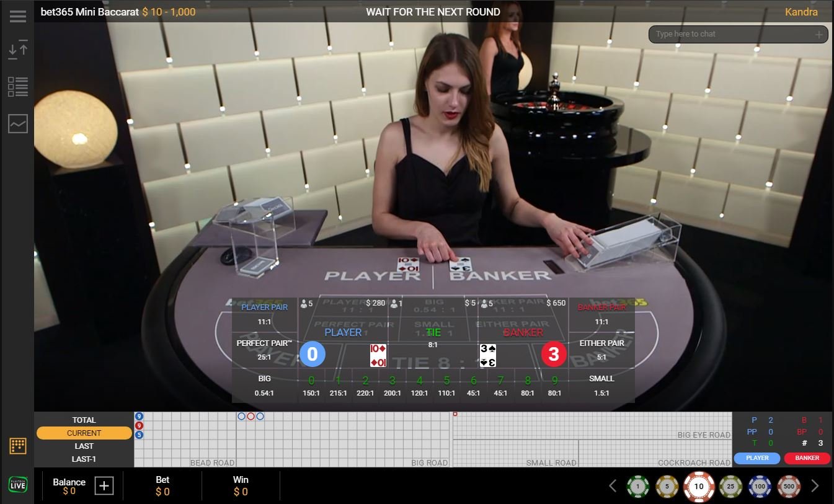Select the 1 chip
Viewport: 834px width, 504px height.
coord(638,487)
